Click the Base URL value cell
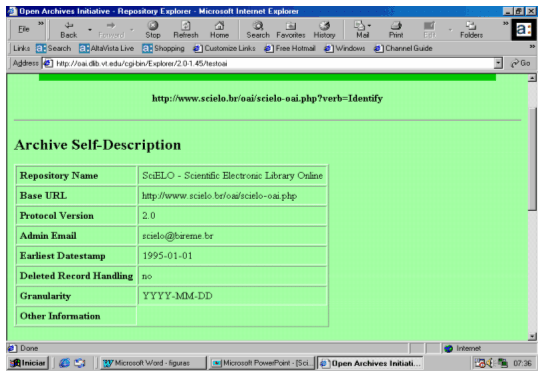The image size is (544, 378). pyautogui.click(x=232, y=196)
